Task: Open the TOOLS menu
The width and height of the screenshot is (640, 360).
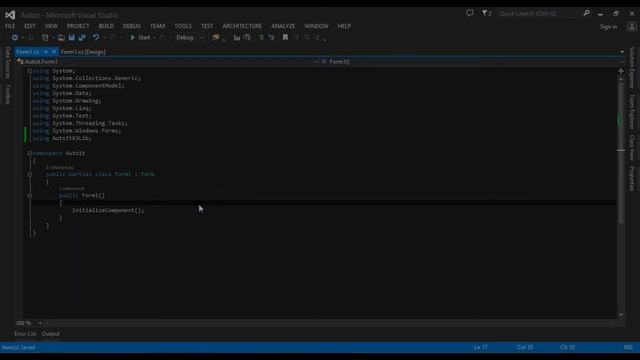Action: click(x=183, y=26)
